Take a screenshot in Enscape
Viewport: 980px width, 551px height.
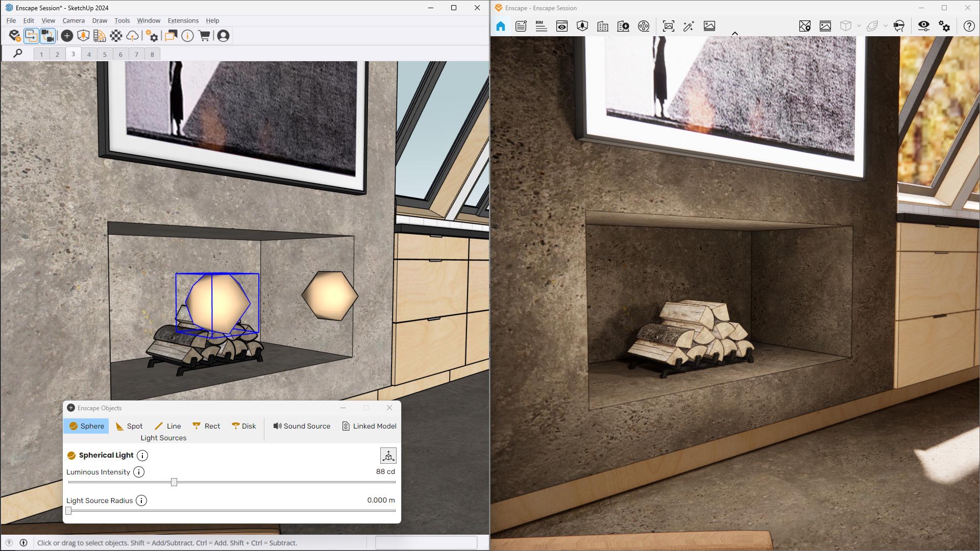668,26
